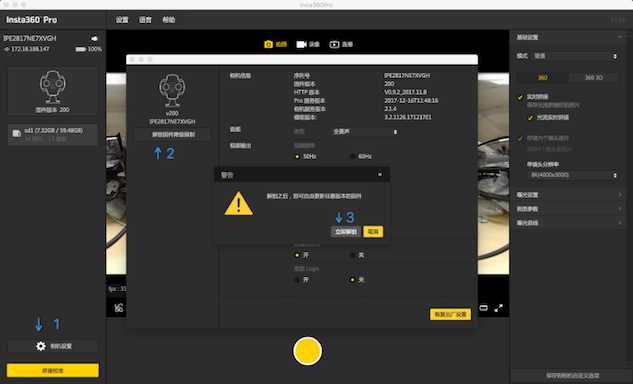Open the audio type dropdown in camera settings
Image resolution: width=633 pixels, height=384 pixels.
tap(364, 132)
